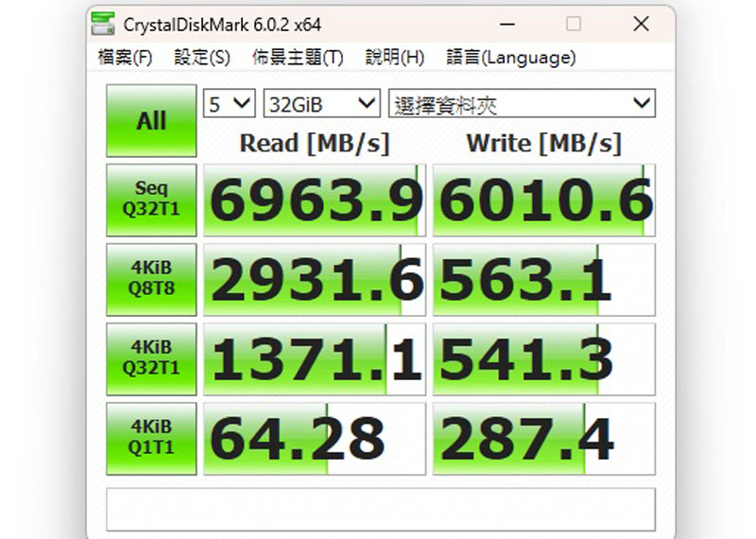The width and height of the screenshot is (756, 539).
Task: Expand the 32GiB test size dropdown
Action: click(x=321, y=104)
